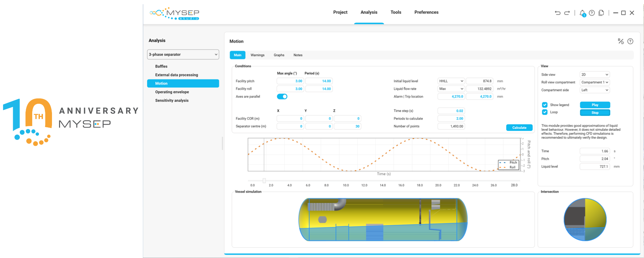Open the Project menu
The height and width of the screenshot is (258, 644).
click(x=340, y=12)
